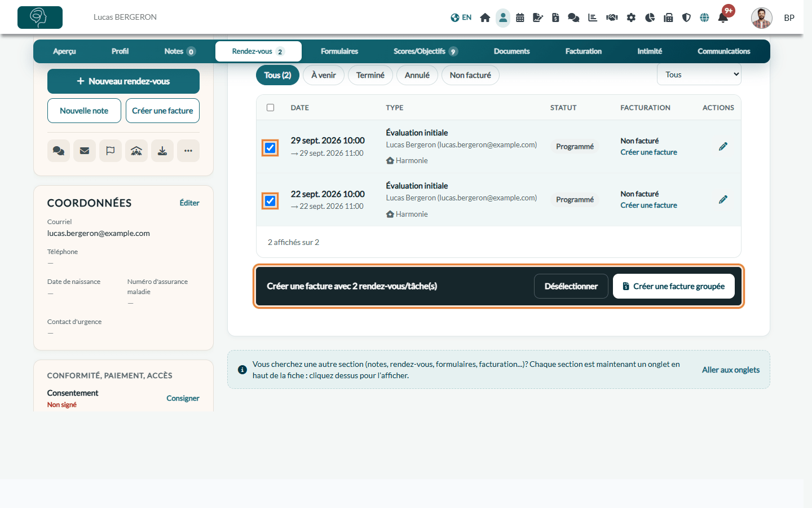Click the family house icon in client sidebar
This screenshot has height=508, width=812.
pyautogui.click(x=136, y=151)
